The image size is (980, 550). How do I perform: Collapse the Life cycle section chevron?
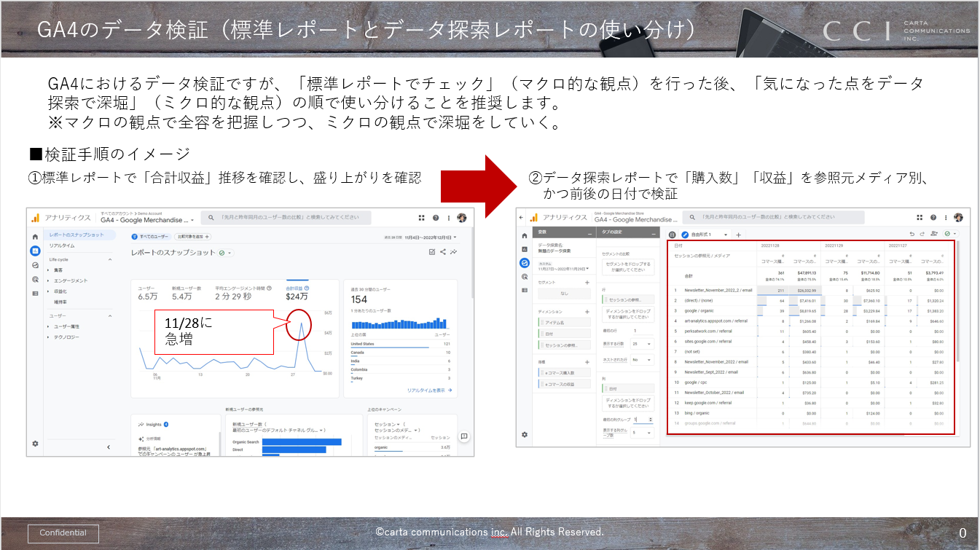coord(110,259)
